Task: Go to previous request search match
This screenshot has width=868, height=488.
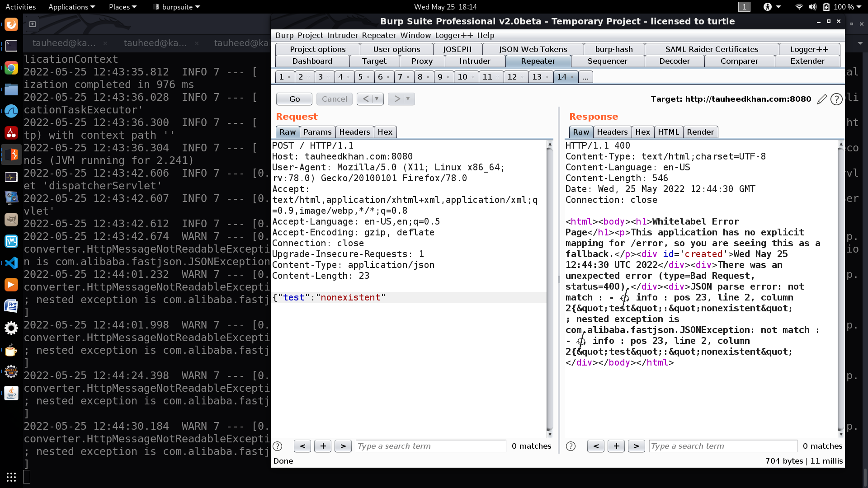Action: 302,446
